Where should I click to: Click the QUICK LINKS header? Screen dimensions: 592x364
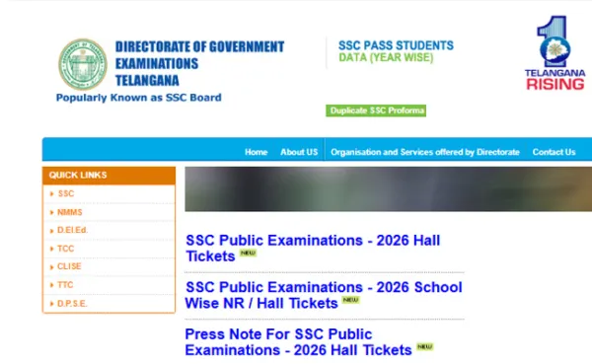click(110, 176)
